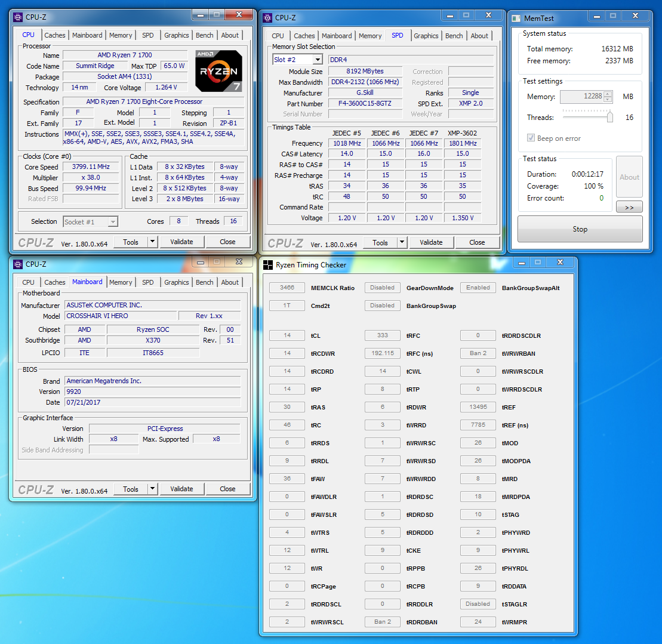Click the processor name AMD Ryzen 7 1700

[125, 55]
